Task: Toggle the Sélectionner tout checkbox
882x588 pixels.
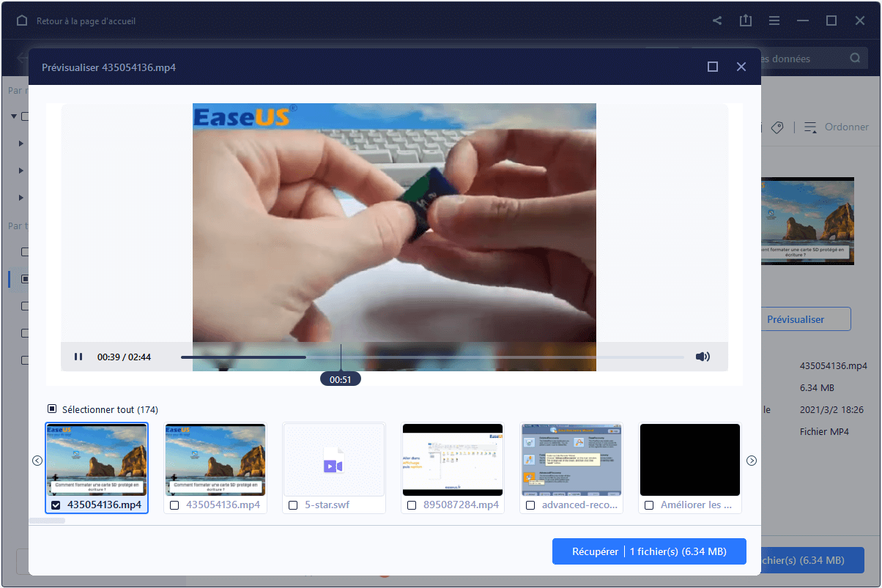Action: tap(52, 409)
